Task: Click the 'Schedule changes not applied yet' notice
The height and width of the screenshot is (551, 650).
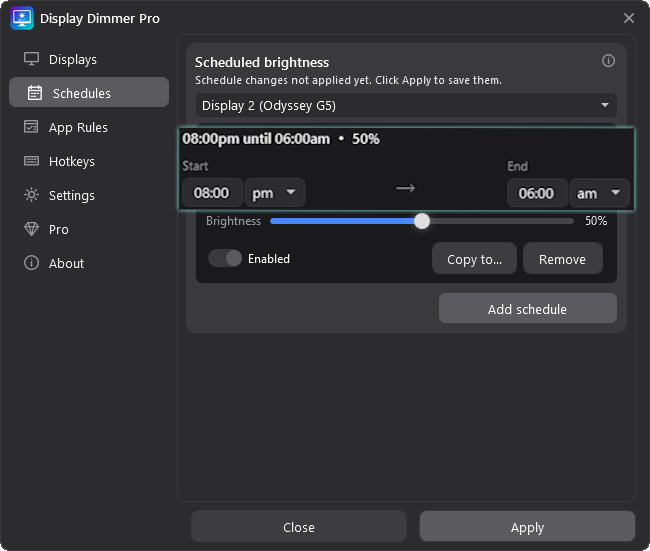Action: pyautogui.click(x=348, y=80)
